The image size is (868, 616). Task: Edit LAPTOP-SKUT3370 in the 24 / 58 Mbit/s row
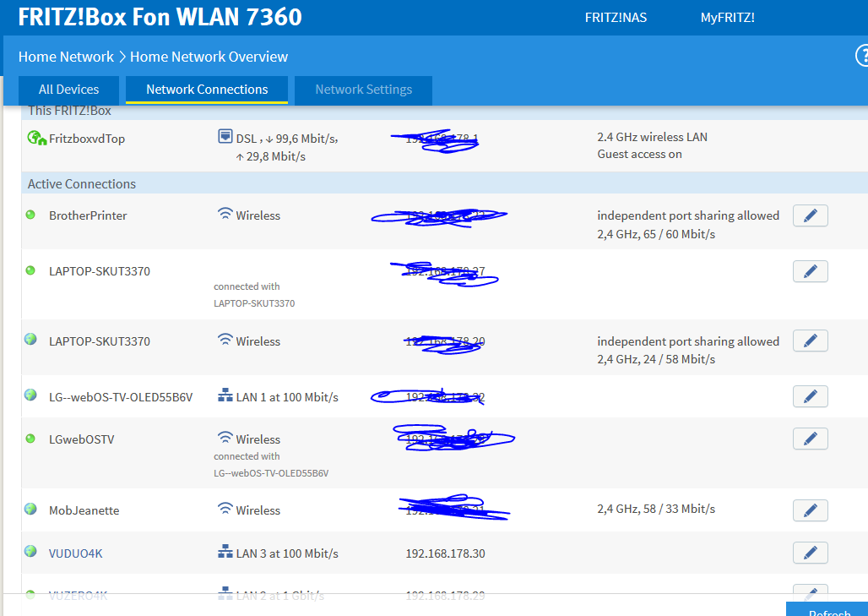[x=811, y=341]
